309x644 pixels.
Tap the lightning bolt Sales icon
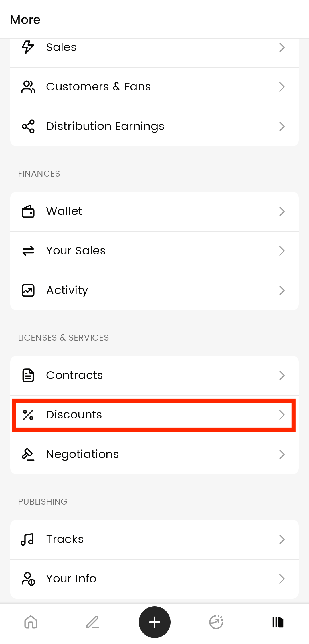[28, 47]
